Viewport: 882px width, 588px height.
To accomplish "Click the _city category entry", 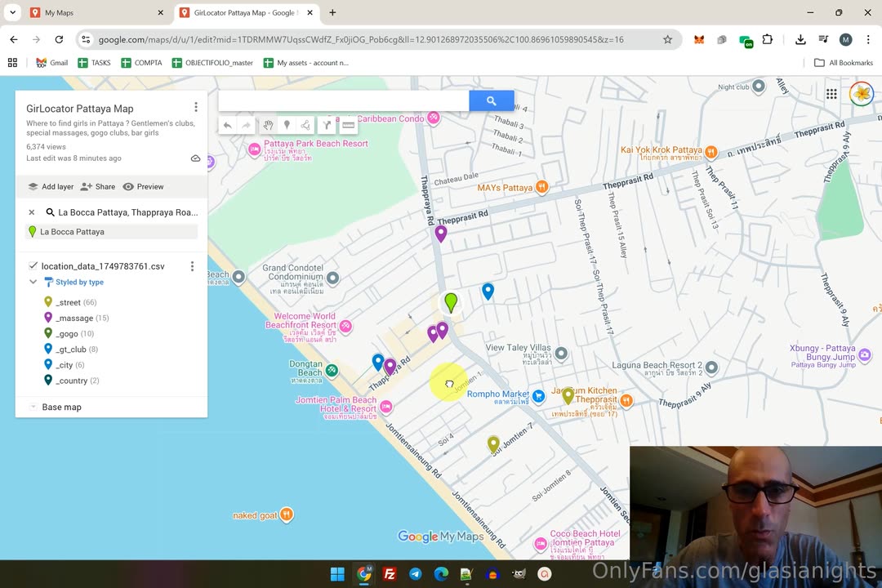I will tap(65, 364).
